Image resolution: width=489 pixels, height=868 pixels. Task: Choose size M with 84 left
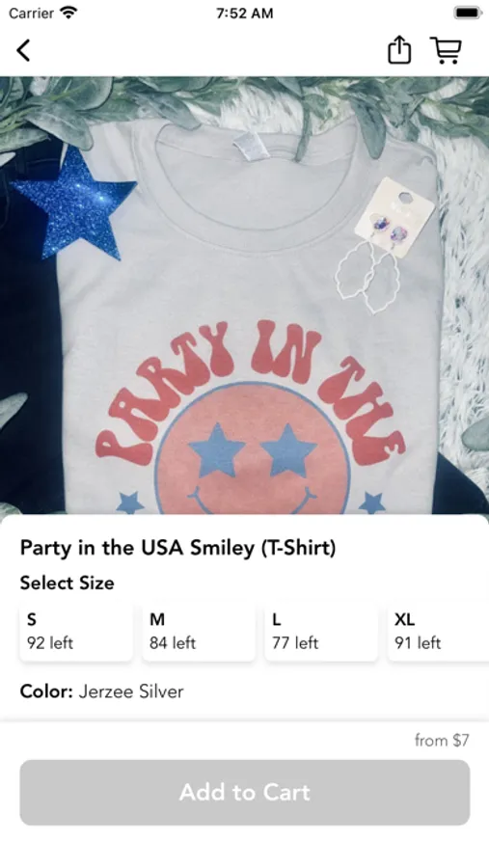(199, 632)
